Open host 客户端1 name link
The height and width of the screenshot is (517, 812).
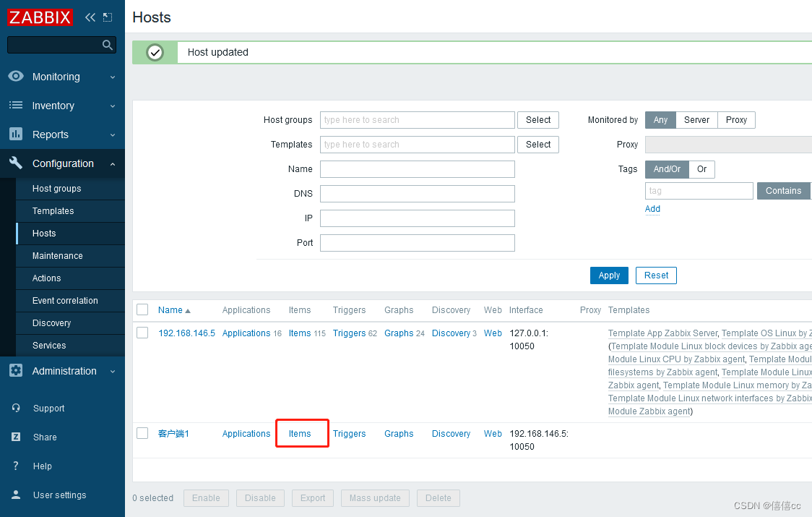pos(173,434)
